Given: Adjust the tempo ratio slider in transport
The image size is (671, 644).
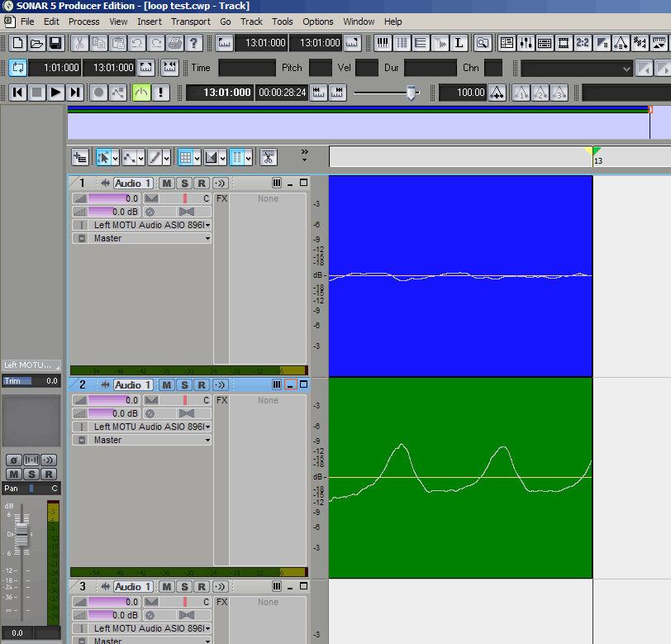Looking at the screenshot, I should click(x=412, y=93).
